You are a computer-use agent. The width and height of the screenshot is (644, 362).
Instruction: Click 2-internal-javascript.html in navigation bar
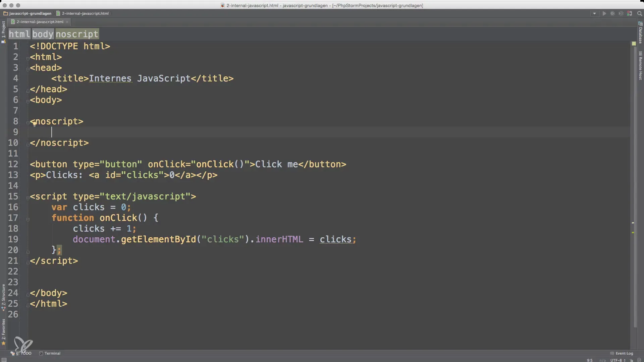coord(83,13)
